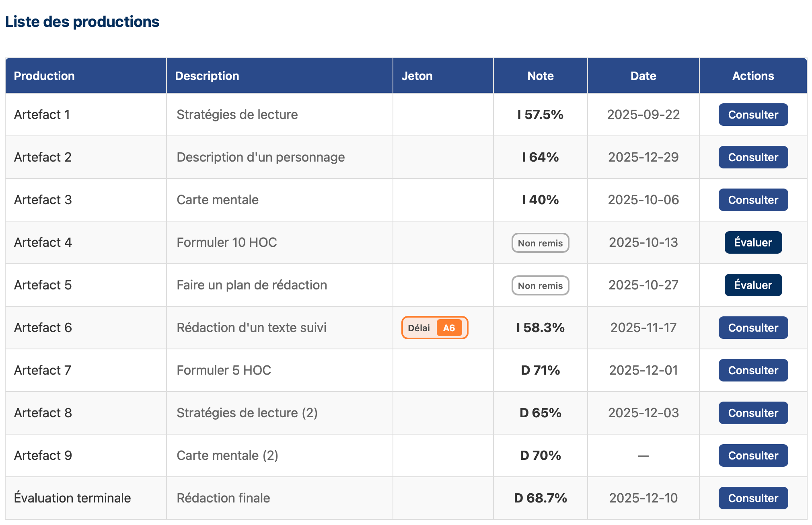Image resolution: width=812 pixels, height=525 pixels.
Task: Select Non remis badge for Artefact 5
Action: pos(540,285)
